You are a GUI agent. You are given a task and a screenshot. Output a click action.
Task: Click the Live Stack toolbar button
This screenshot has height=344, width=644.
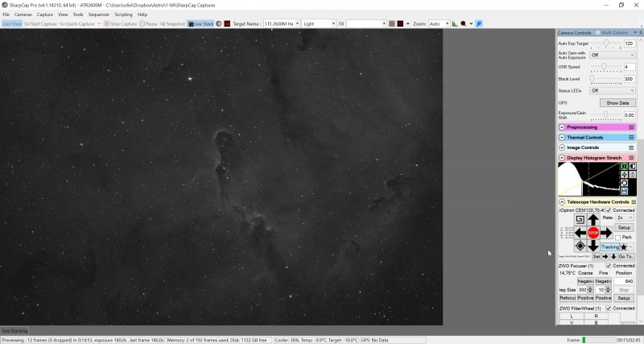(x=200, y=24)
